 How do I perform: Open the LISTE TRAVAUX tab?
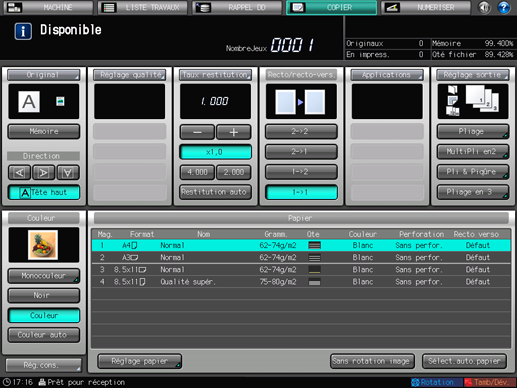pos(143,7)
